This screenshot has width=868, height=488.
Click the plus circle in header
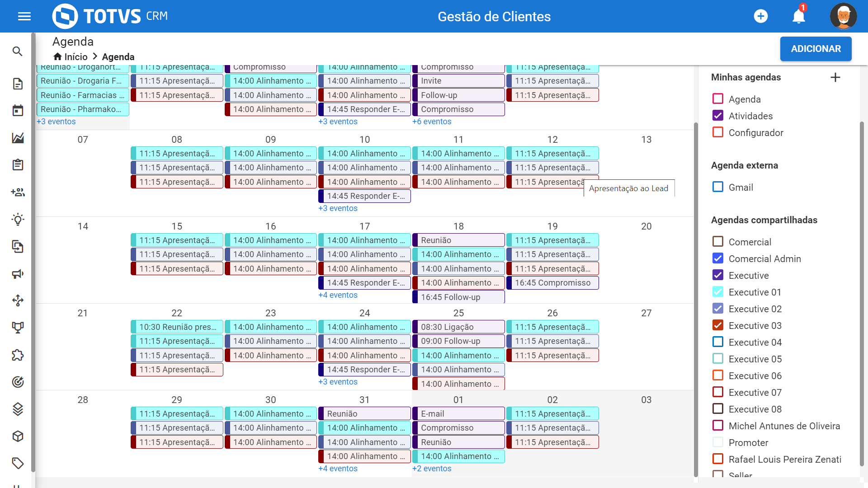pyautogui.click(x=761, y=16)
